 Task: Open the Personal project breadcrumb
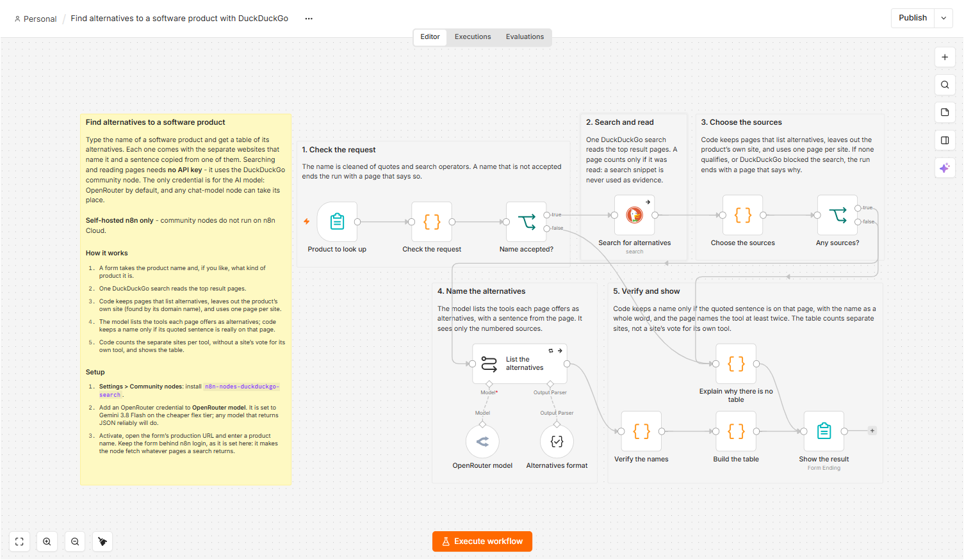36,19
